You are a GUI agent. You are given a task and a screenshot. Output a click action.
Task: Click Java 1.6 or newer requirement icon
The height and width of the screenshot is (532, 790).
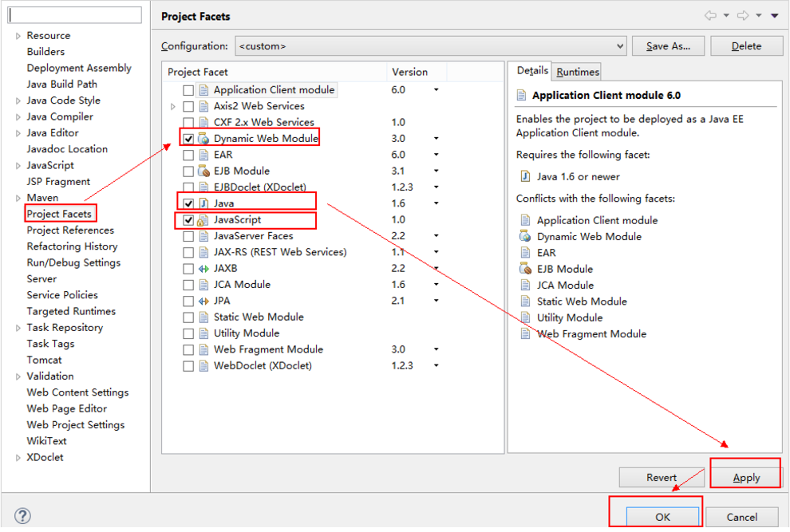click(x=525, y=176)
